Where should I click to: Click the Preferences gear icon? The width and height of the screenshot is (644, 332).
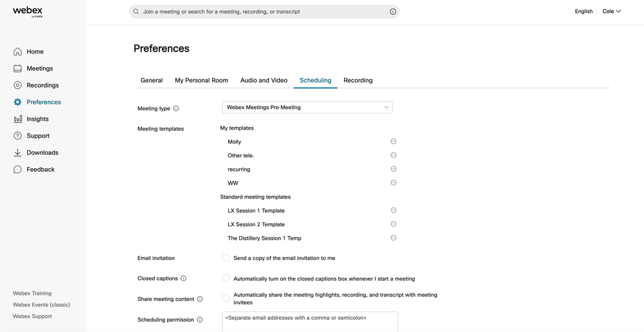pos(17,102)
